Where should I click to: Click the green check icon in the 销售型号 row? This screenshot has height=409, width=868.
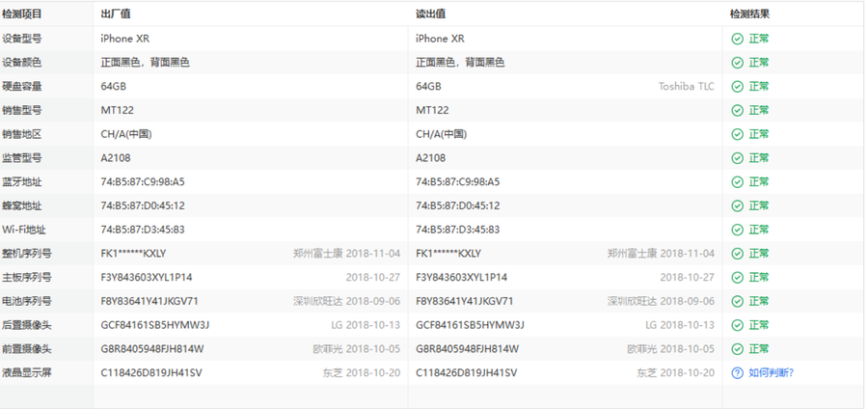click(737, 110)
